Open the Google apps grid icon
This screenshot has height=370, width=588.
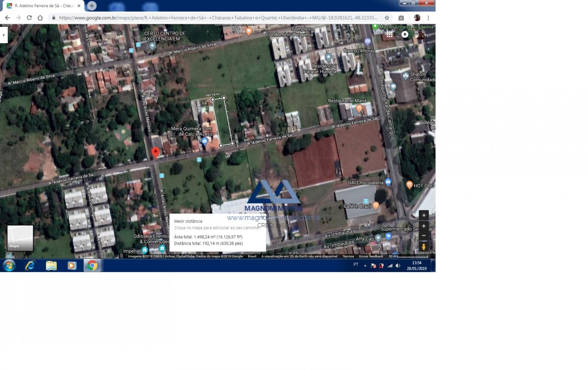(x=390, y=35)
